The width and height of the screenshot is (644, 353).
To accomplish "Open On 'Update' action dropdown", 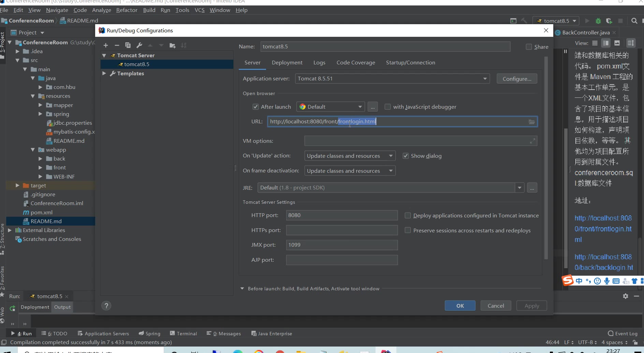I will (x=350, y=156).
